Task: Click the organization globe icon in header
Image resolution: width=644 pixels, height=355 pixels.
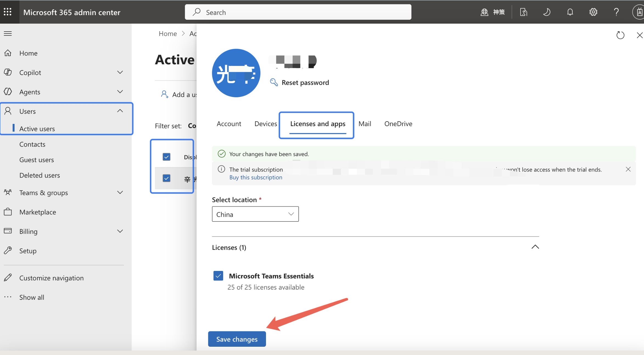Action: (485, 12)
